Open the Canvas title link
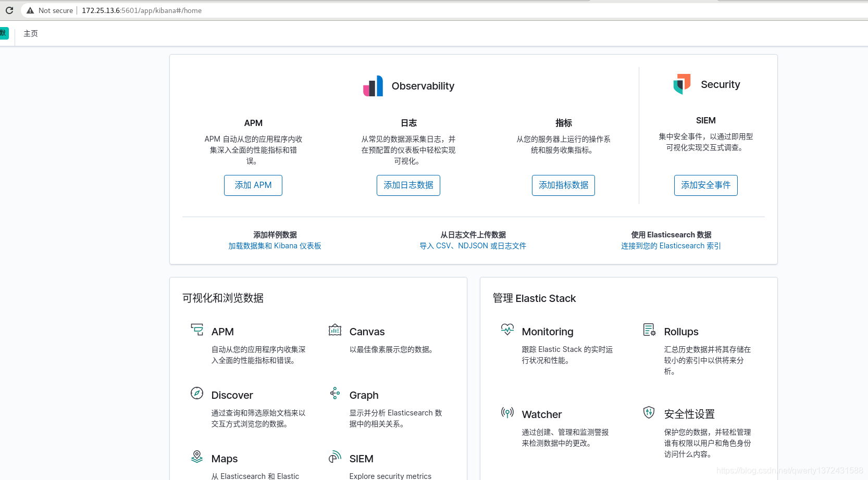This screenshot has height=480, width=868. [367, 332]
